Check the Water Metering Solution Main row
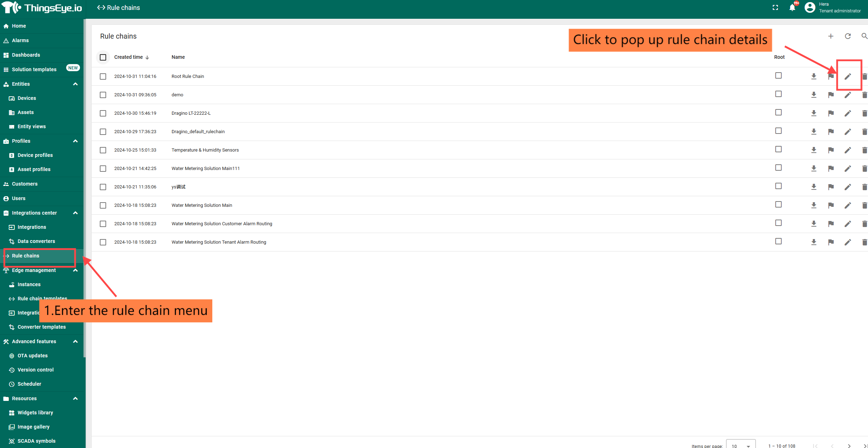Viewport: 868px width, 448px height. click(103, 205)
